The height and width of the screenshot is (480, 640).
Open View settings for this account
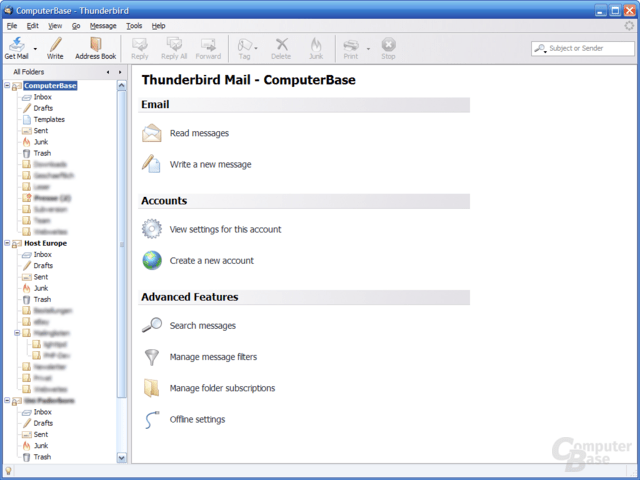click(225, 229)
